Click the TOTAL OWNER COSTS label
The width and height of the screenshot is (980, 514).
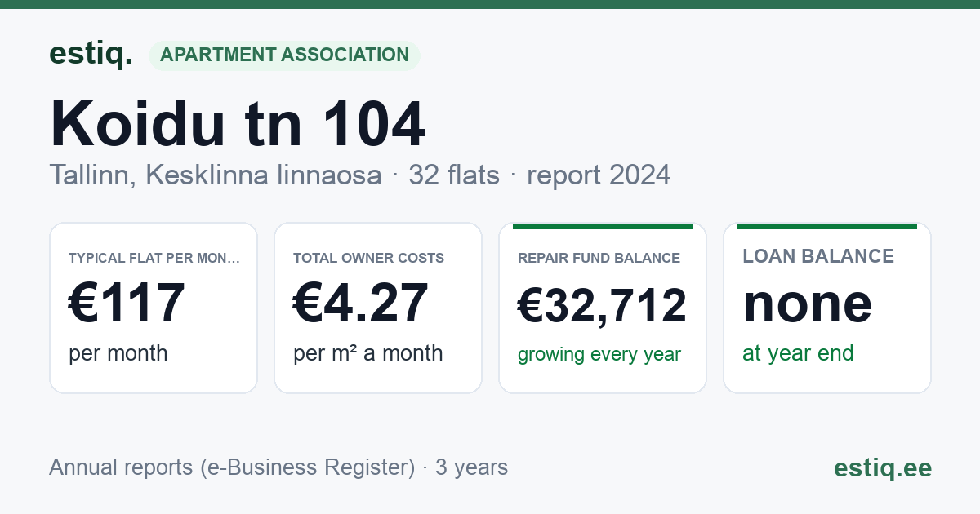(x=369, y=258)
